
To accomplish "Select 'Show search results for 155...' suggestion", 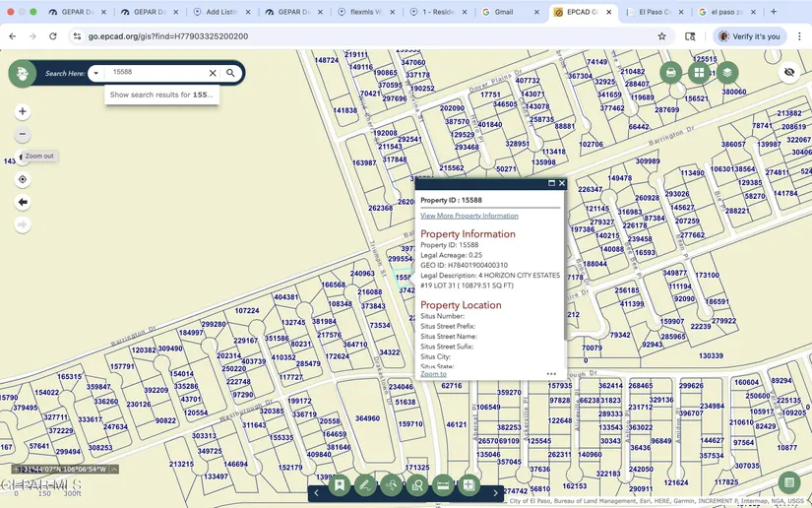I will tap(161, 95).
